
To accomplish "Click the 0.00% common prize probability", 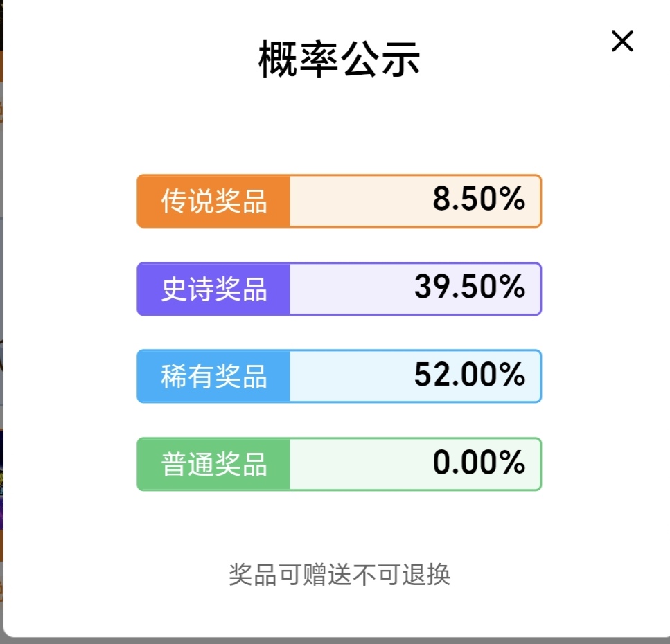I will pos(479,463).
